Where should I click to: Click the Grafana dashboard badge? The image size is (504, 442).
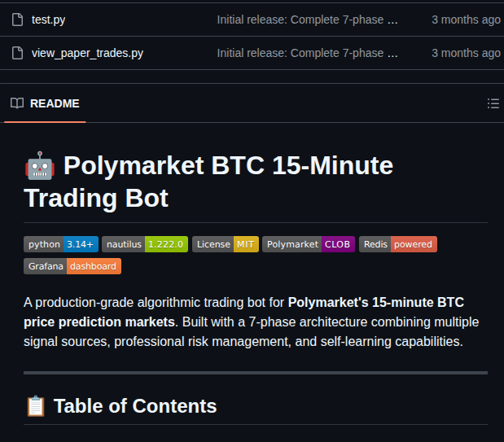pos(72,266)
